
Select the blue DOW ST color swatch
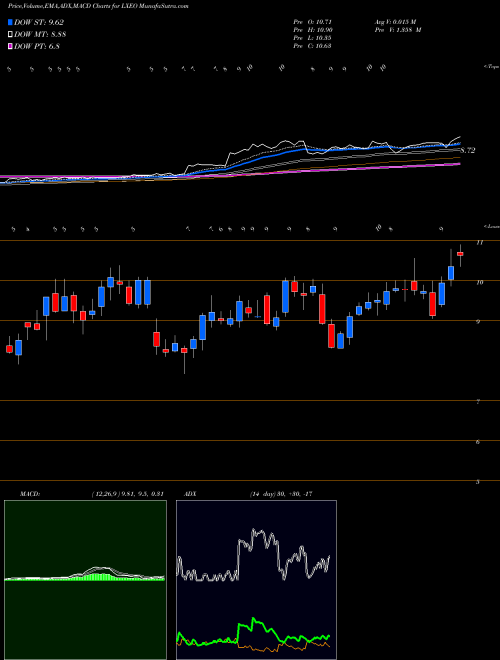pyautogui.click(x=10, y=22)
